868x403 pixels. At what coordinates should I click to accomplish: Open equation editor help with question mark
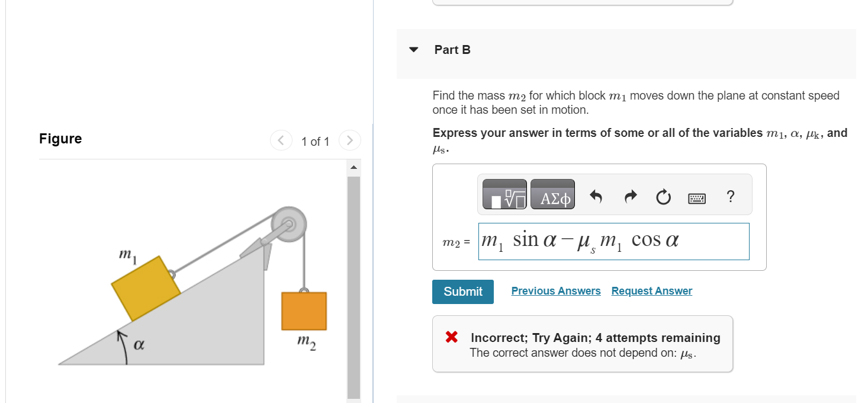pos(731,196)
